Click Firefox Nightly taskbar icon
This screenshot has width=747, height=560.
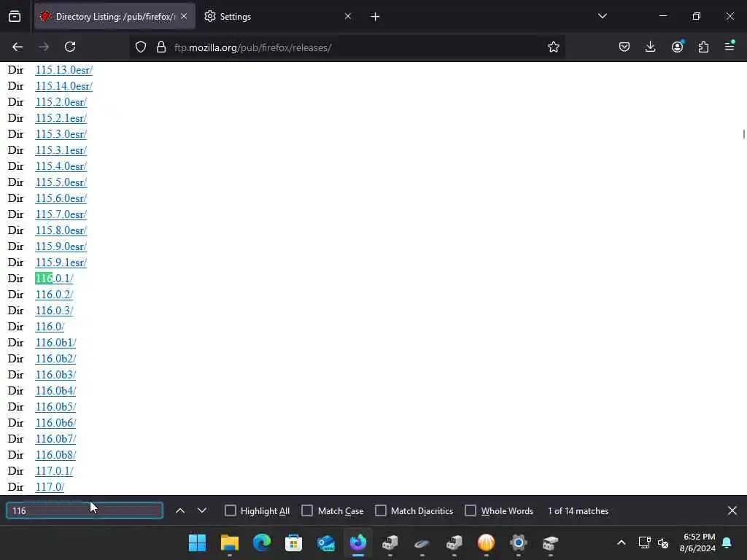coord(357,542)
